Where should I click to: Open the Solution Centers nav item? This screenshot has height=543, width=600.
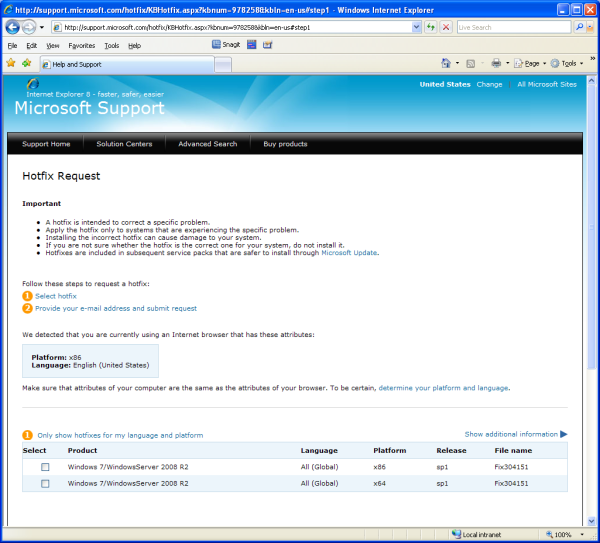pyautogui.click(x=124, y=144)
